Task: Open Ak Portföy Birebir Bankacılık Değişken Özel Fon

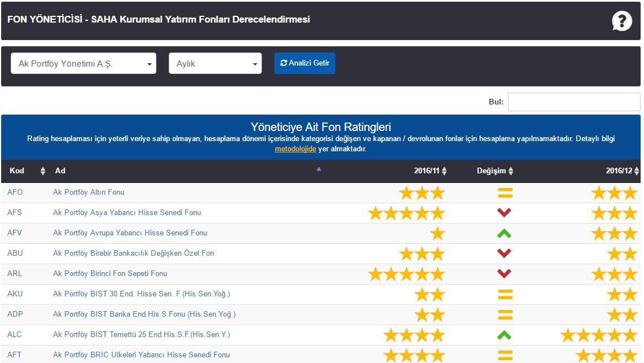Action: coord(133,253)
